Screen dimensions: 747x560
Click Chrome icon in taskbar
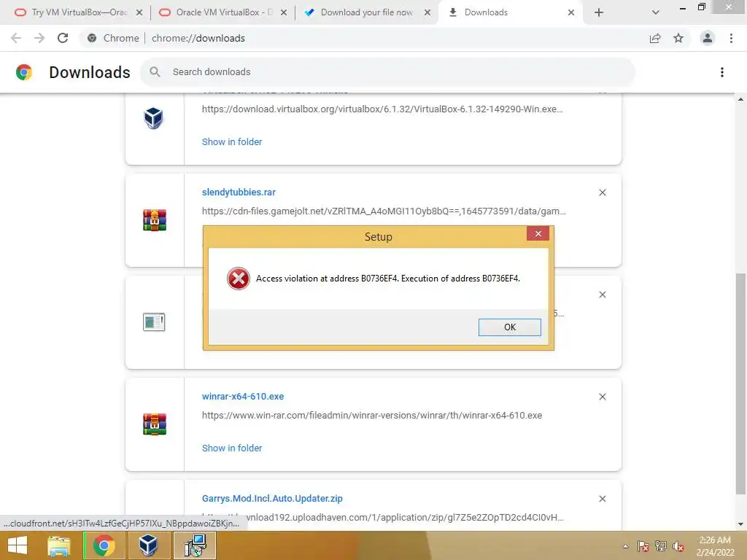coord(104,545)
